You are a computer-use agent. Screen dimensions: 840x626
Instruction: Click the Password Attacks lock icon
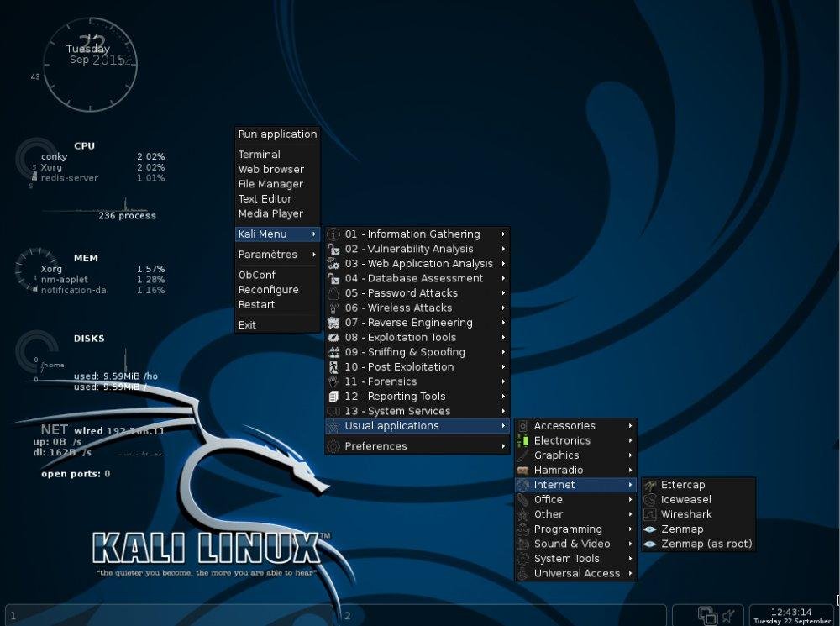(x=333, y=293)
